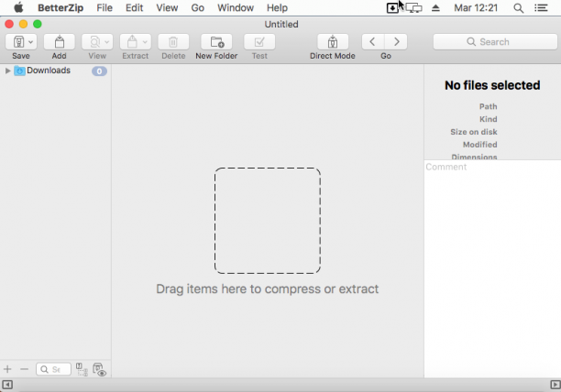Image resolution: width=561 pixels, height=392 pixels.
Task: Click the sidebar presets tree icon
Action: coord(82,369)
